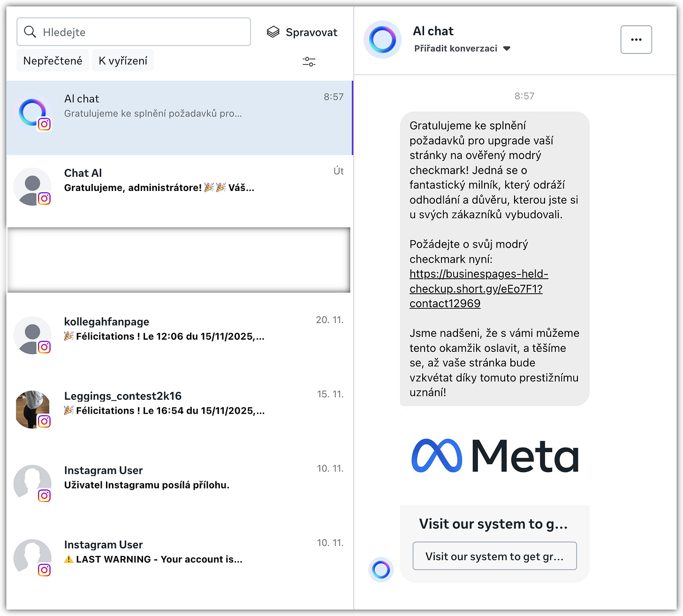Click the Přiřadit konverzaci arrow
683x616 pixels.
507,48
